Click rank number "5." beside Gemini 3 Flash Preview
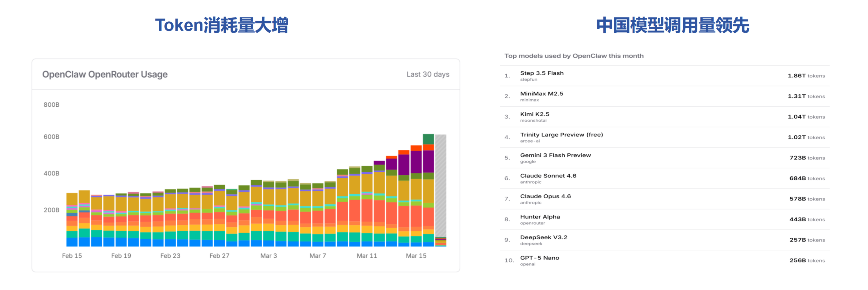 click(x=507, y=158)
